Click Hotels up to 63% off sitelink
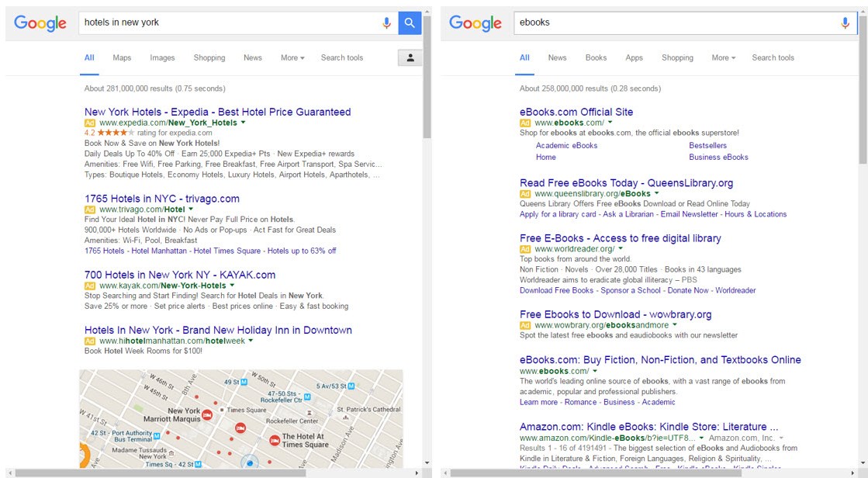The width and height of the screenshot is (868, 478). coord(302,251)
